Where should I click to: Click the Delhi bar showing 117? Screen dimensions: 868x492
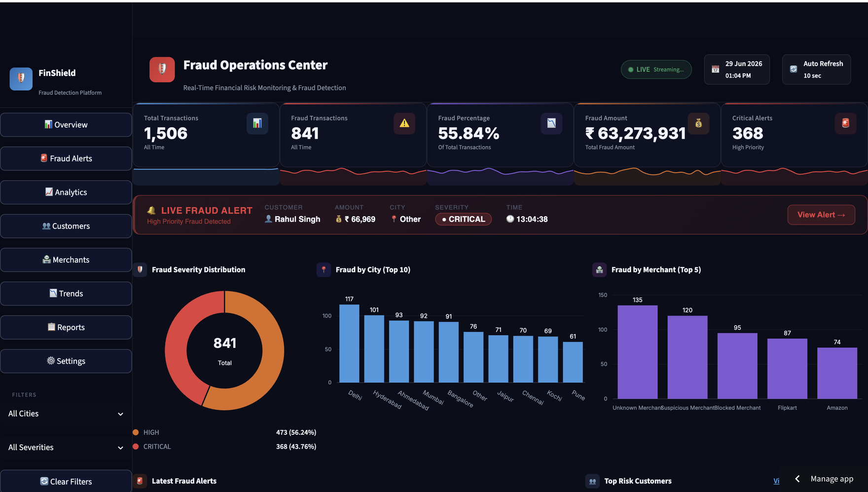(x=349, y=343)
